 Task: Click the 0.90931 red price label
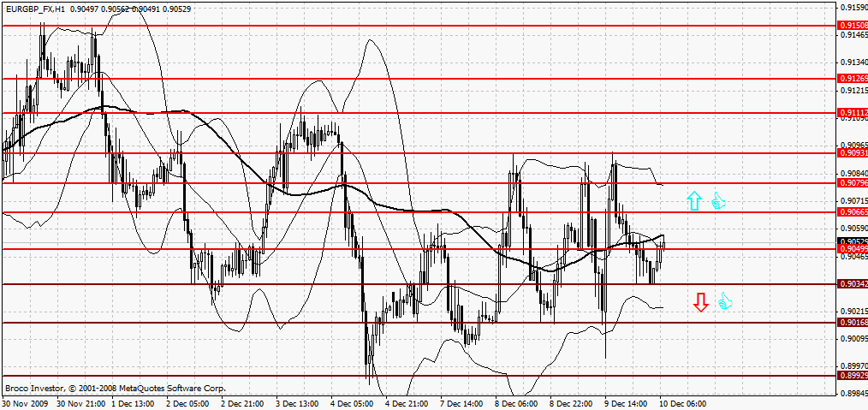853,152
